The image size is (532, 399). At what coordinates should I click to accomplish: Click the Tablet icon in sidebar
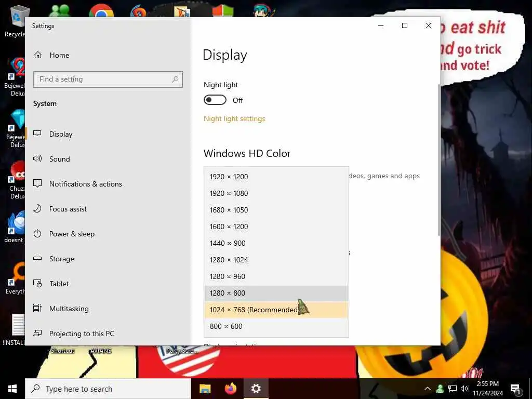click(37, 283)
